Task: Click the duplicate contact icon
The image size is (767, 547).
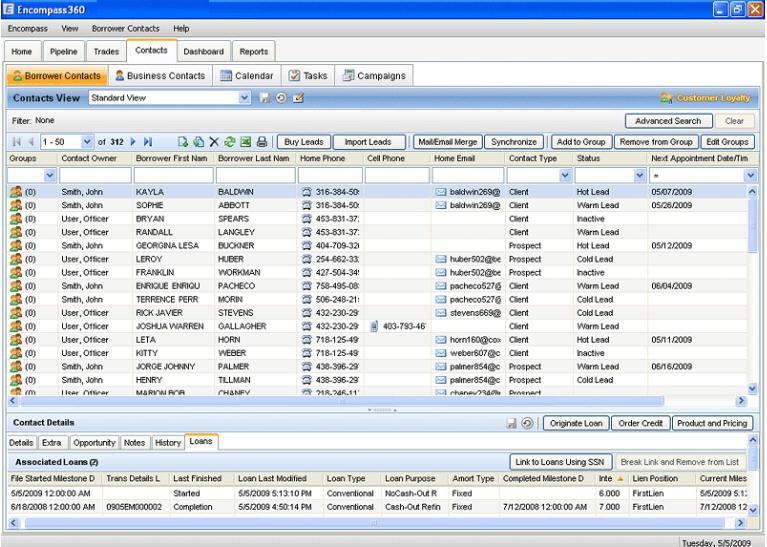Action: pyautogui.click(x=198, y=142)
